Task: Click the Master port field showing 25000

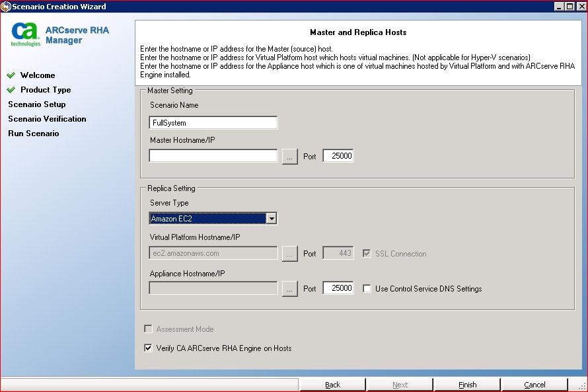Action: coord(338,155)
